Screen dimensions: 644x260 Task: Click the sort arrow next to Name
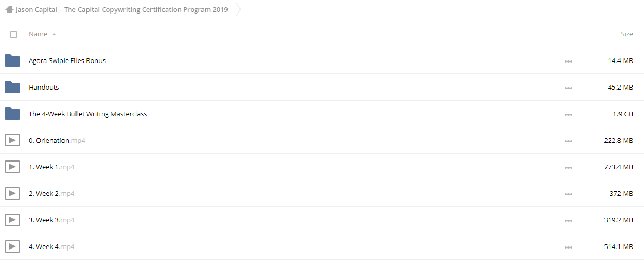click(x=54, y=34)
